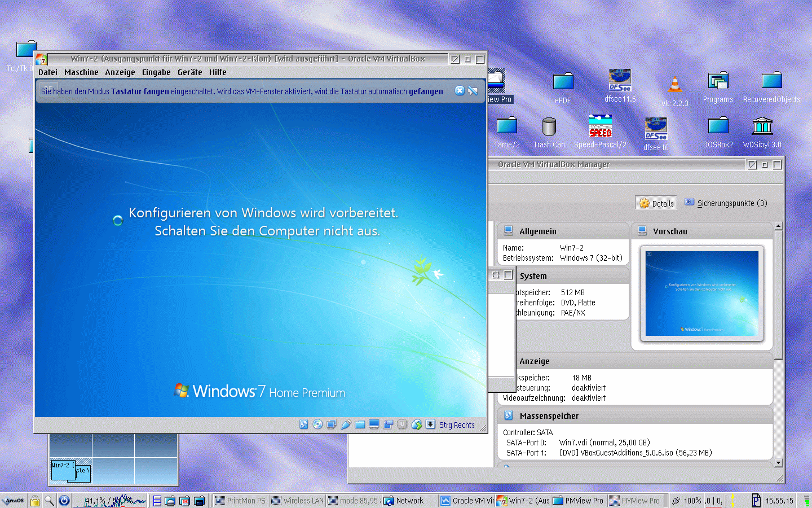Click the blue P tray icon

point(756,501)
